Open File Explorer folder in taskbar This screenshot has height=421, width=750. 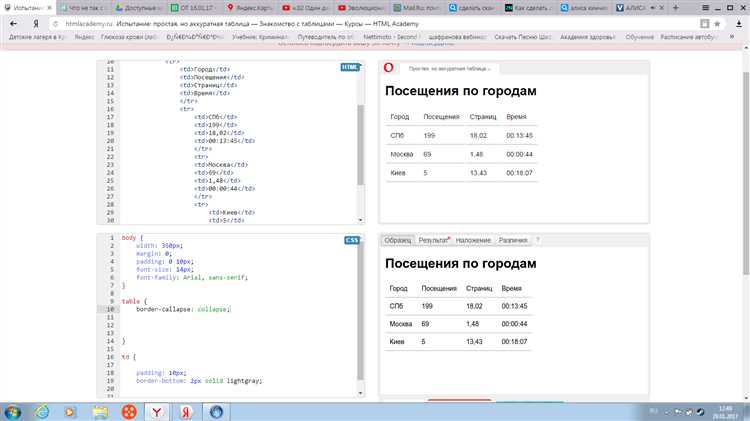coord(100,412)
